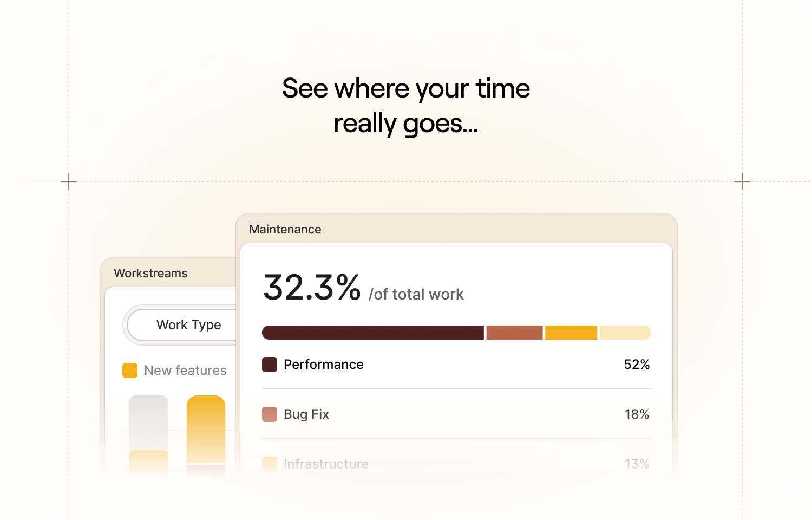Switch to the Workstreams panel
Image resolution: width=812 pixels, height=520 pixels.
(150, 273)
